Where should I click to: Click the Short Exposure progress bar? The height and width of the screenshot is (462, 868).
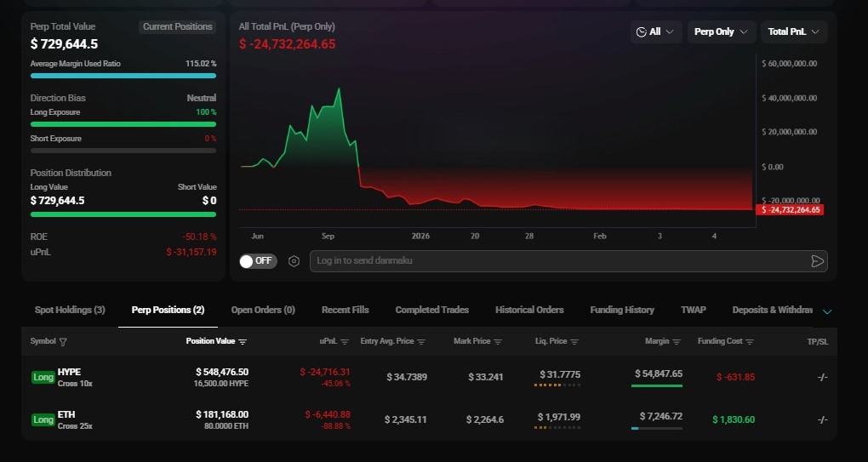tap(123, 151)
